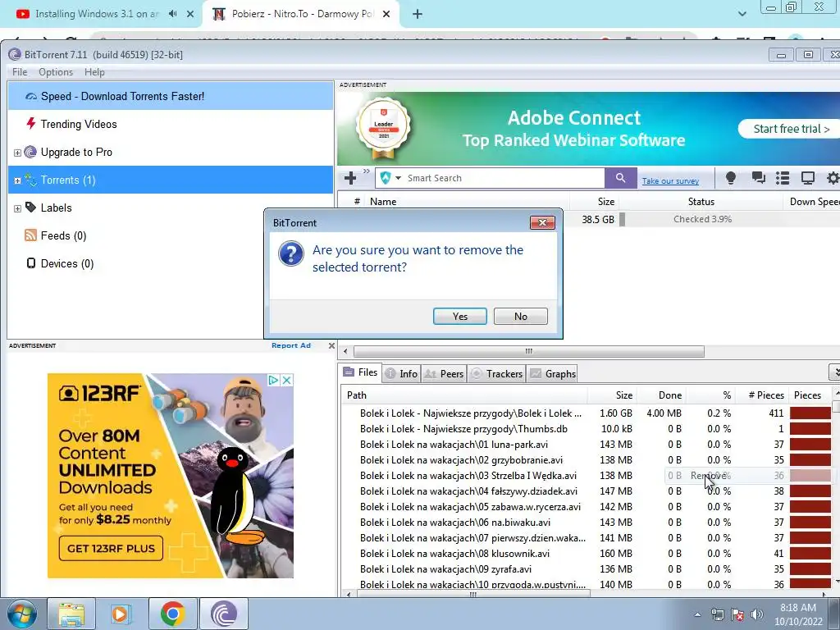
Task: Open the chat bubbles icon in toolbar
Action: (x=758, y=178)
